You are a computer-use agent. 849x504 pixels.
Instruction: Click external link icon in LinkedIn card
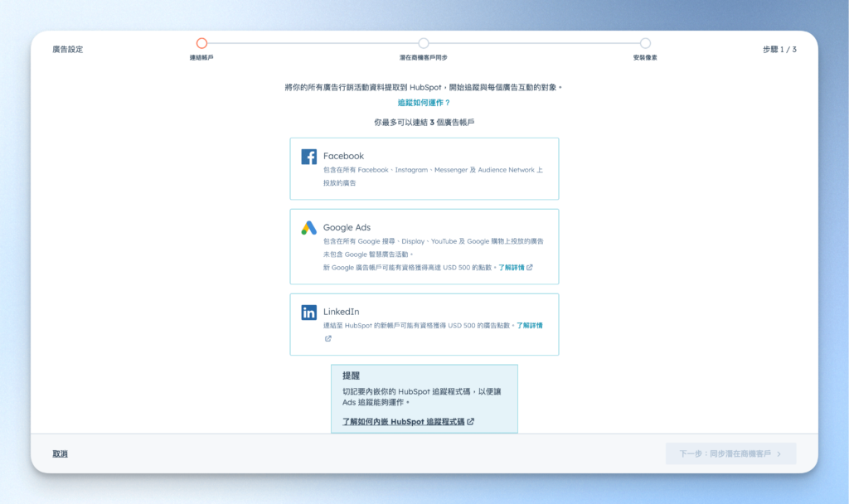point(327,339)
